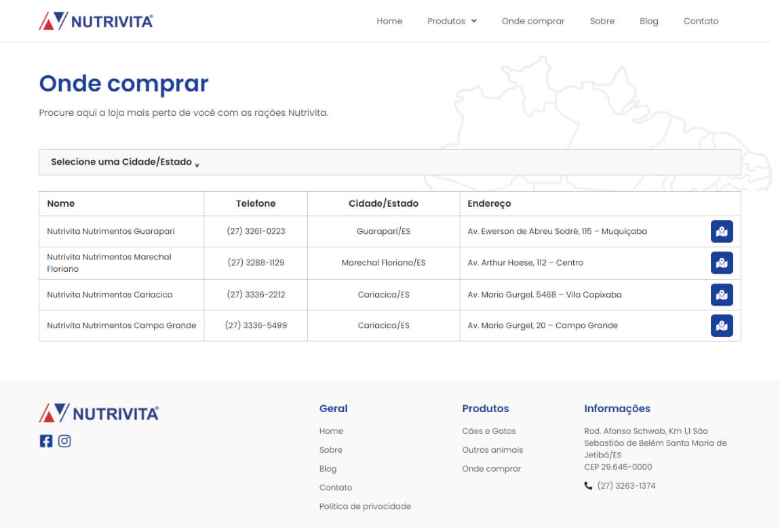Go to Home in top navigation

click(x=389, y=21)
